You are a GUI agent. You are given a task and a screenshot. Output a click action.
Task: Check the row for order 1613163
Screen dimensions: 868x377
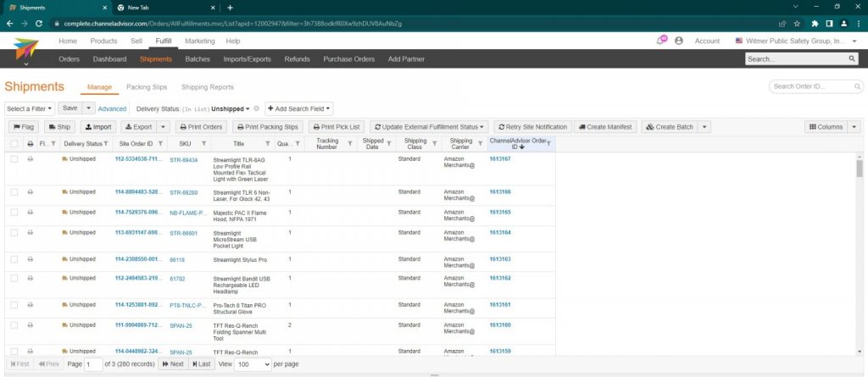click(14, 259)
